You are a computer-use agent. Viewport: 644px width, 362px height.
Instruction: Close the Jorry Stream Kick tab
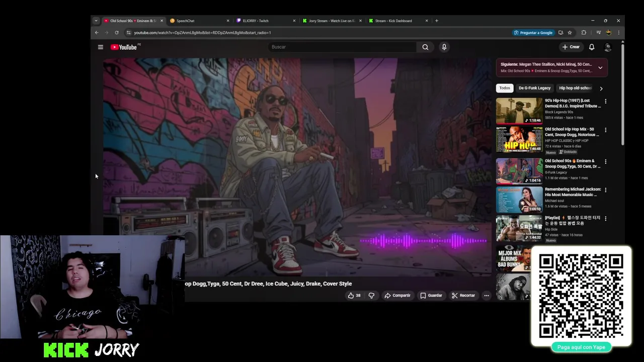(360, 21)
